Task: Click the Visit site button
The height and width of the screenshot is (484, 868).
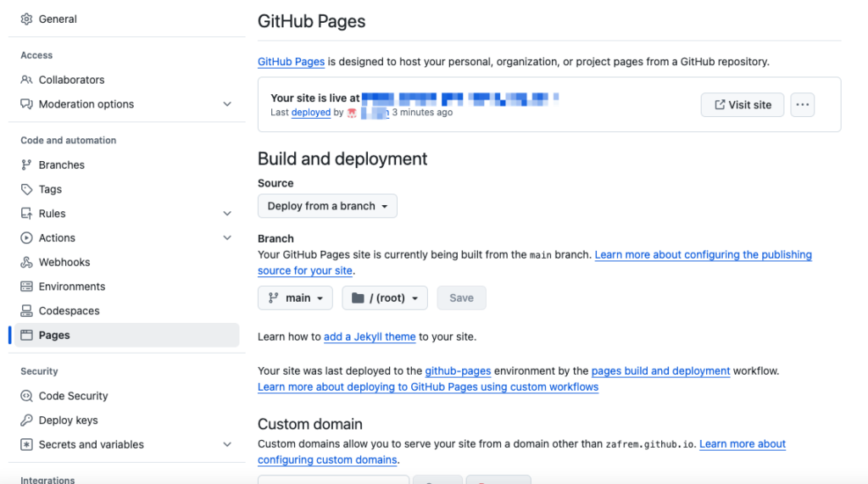Action: click(x=743, y=104)
